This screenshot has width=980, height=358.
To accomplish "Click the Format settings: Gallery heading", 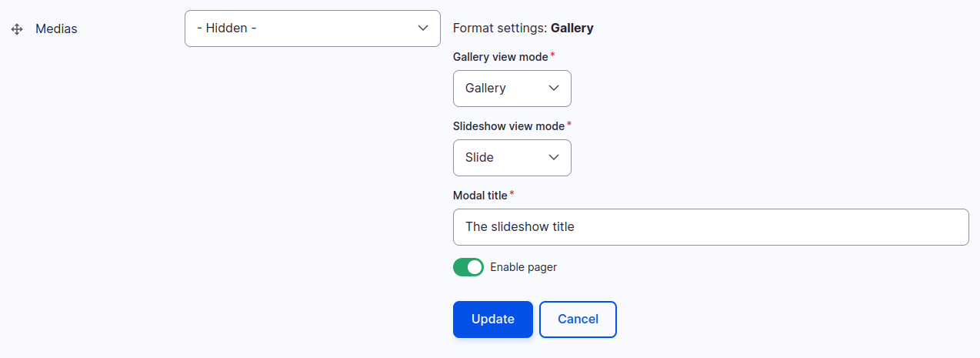I will click(x=523, y=28).
